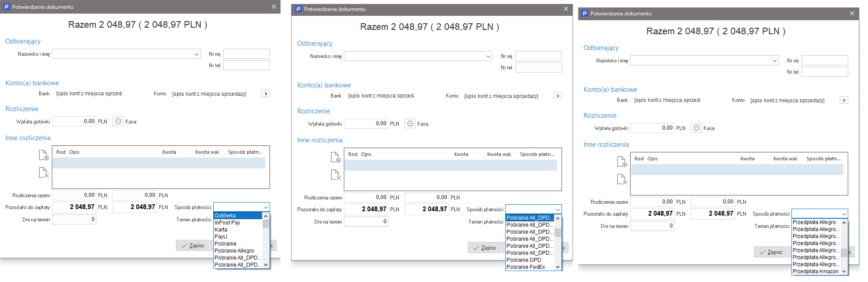Open bank account arrow button in left dialog
The image size is (868, 282).
tap(266, 94)
